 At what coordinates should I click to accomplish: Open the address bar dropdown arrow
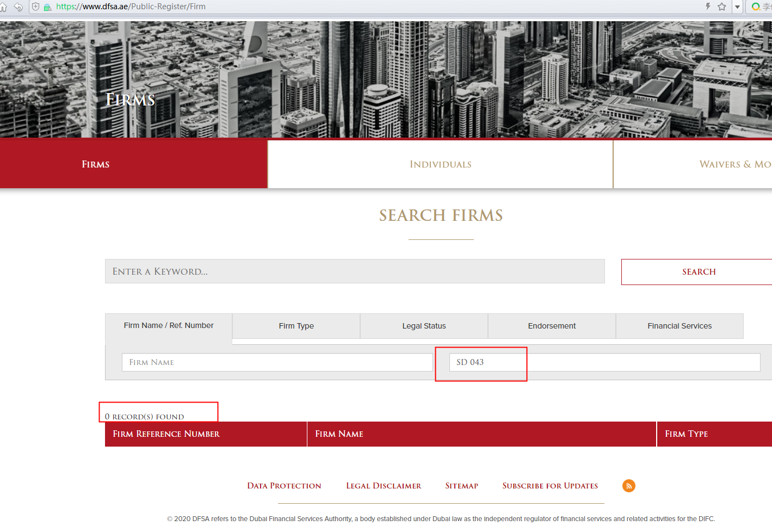tap(738, 7)
